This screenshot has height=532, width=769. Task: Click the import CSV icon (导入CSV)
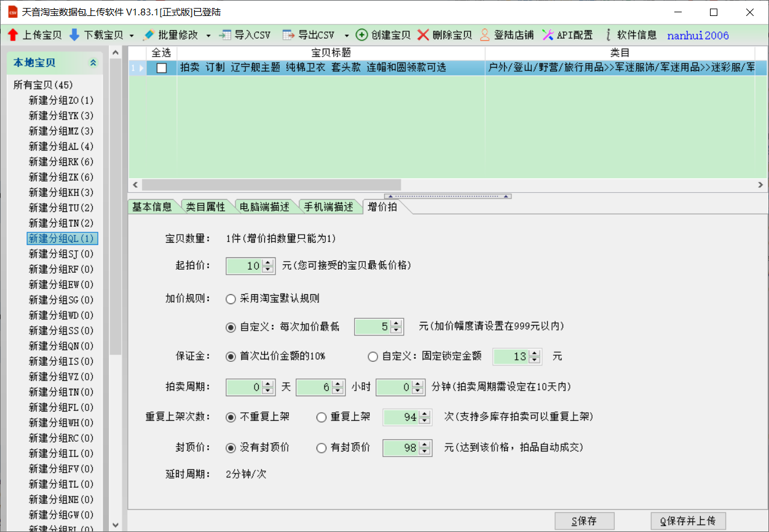click(226, 35)
